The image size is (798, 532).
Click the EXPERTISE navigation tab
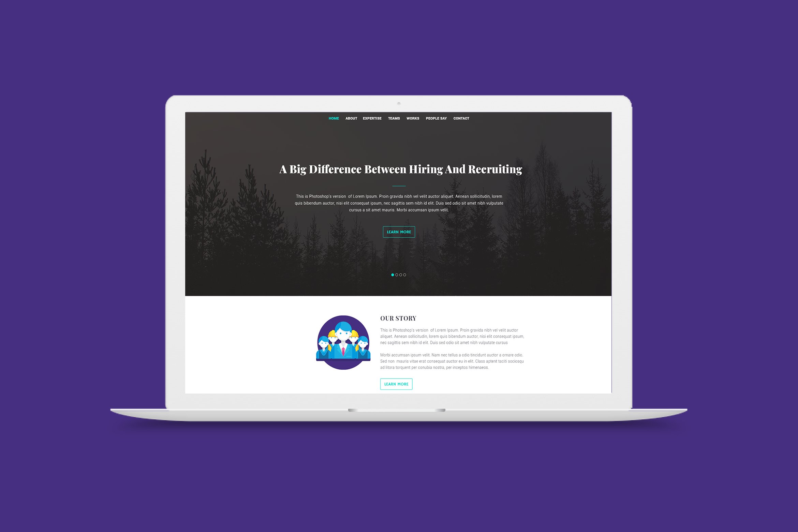[371, 118]
